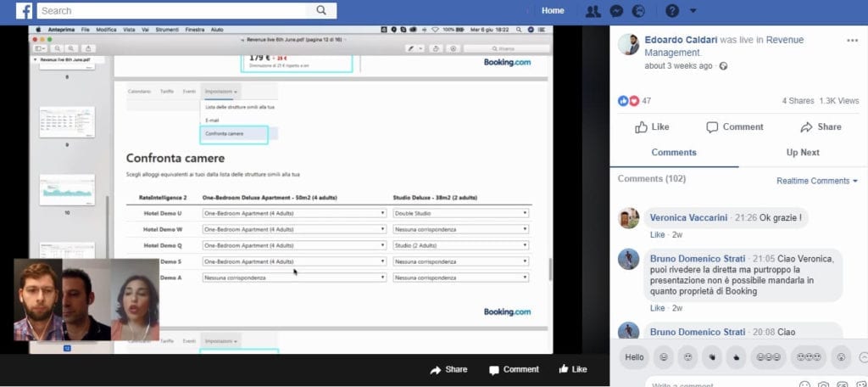Image resolution: width=868 pixels, height=387 pixels.
Task: Open Hotel Demo W One-Bedroom Apartment dropdown
Action: point(294,229)
